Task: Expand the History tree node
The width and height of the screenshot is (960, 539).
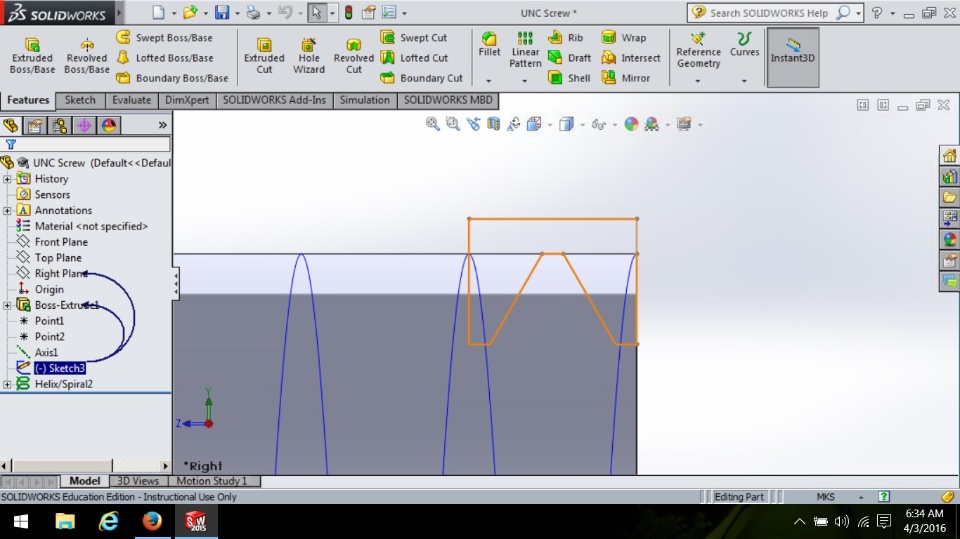Action: [x=7, y=179]
